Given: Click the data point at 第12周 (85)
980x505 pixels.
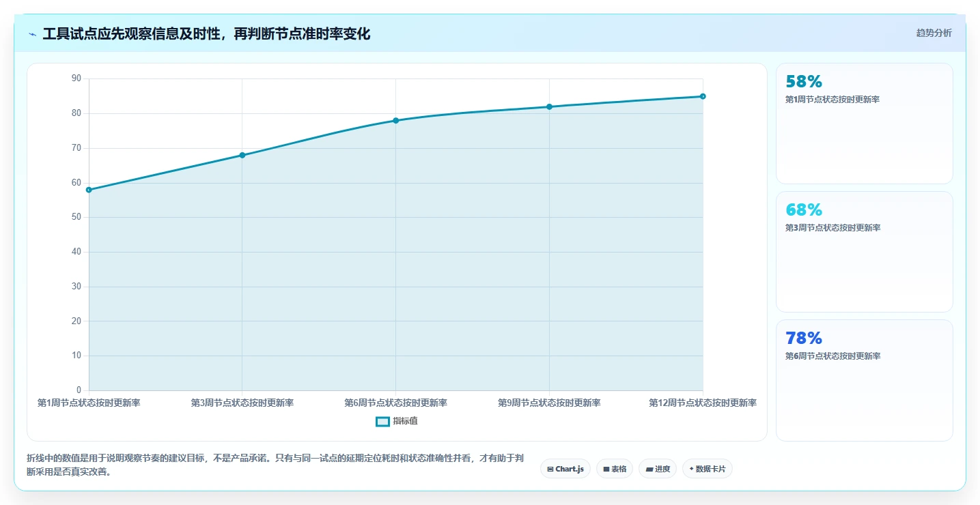Looking at the screenshot, I should (x=703, y=96).
